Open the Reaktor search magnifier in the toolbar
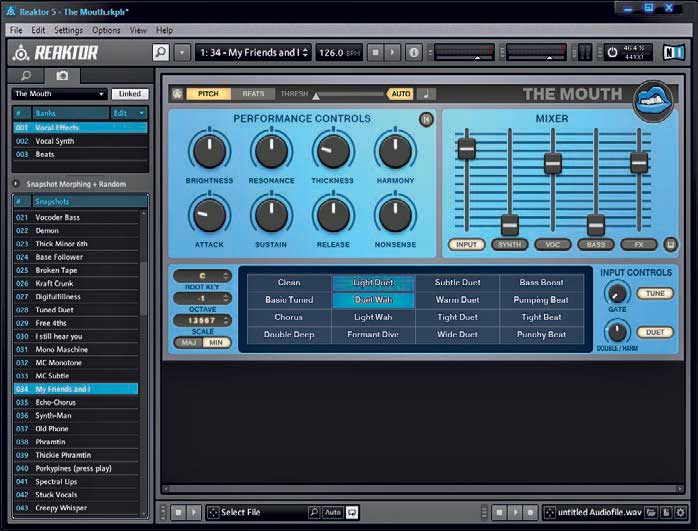698x531 pixels. 161,53
